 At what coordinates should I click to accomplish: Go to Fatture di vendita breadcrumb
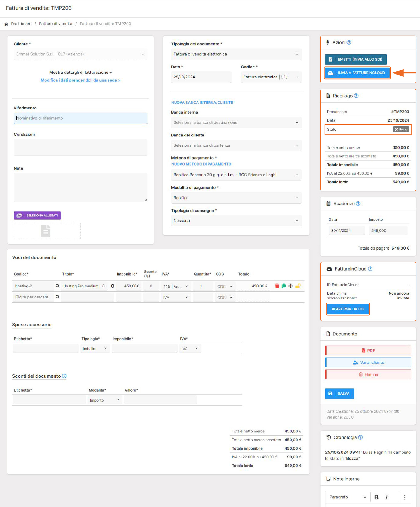pyautogui.click(x=55, y=24)
